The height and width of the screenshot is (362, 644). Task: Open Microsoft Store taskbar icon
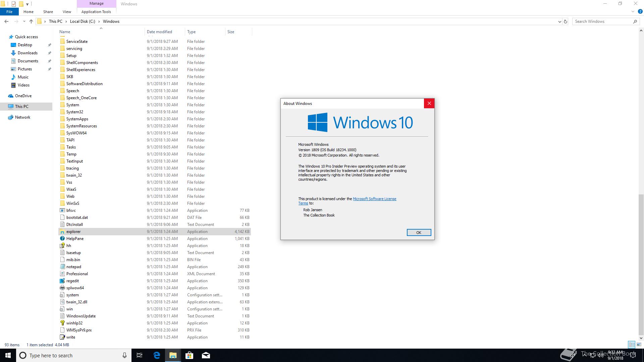click(x=189, y=355)
